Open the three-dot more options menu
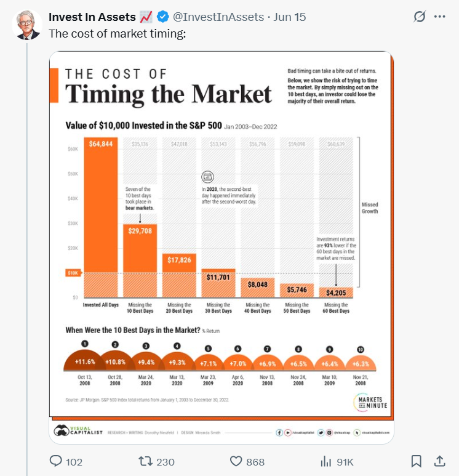 tap(439, 17)
